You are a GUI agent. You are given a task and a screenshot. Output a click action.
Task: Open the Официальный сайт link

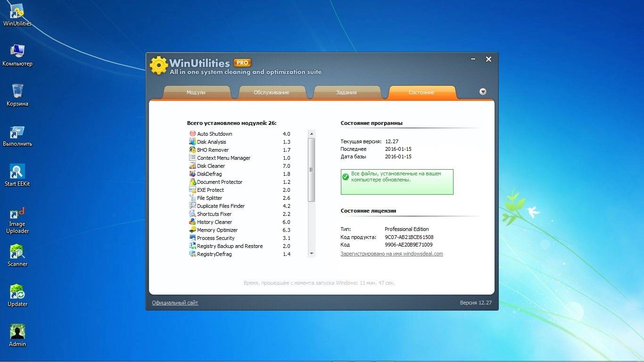[x=175, y=303]
